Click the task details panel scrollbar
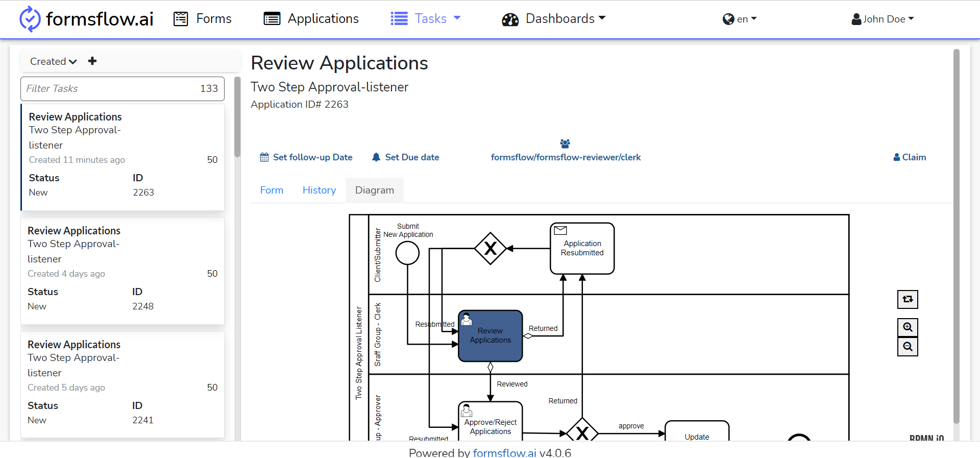980x458 pixels. [x=957, y=236]
